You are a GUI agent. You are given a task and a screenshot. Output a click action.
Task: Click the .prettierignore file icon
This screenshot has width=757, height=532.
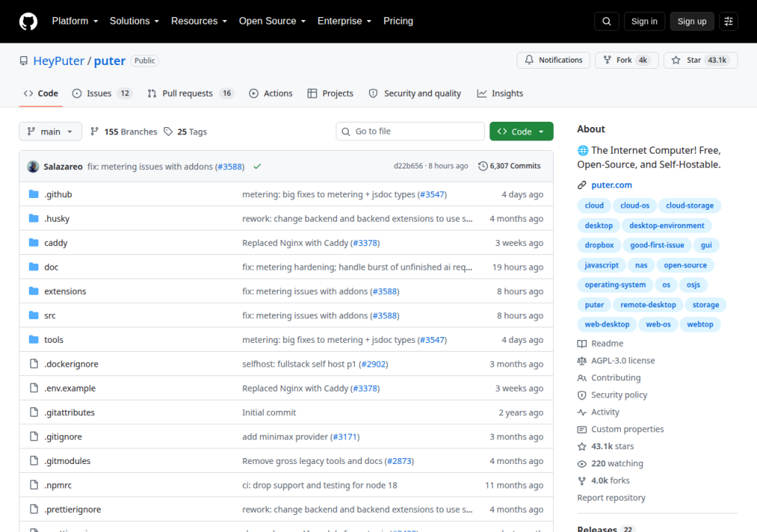pyautogui.click(x=34, y=509)
